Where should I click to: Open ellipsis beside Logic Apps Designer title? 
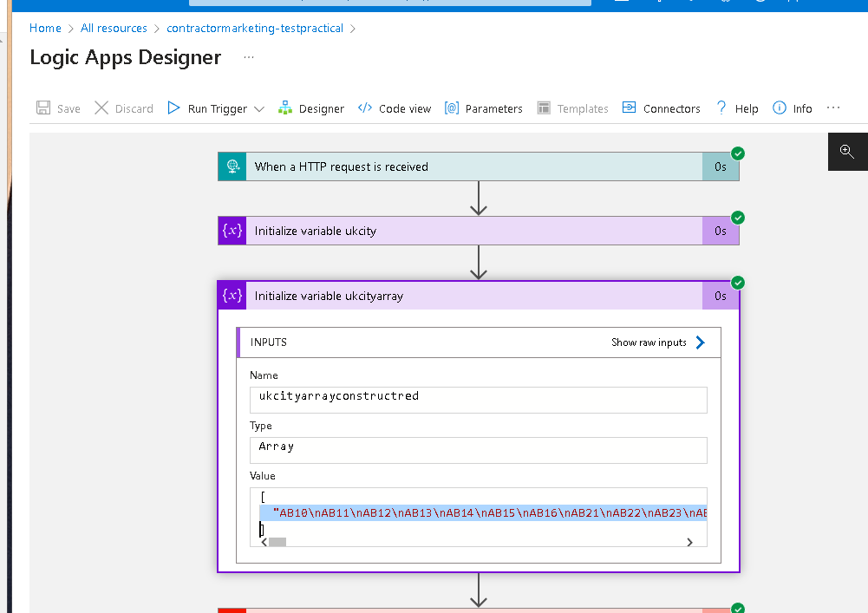pyautogui.click(x=249, y=57)
